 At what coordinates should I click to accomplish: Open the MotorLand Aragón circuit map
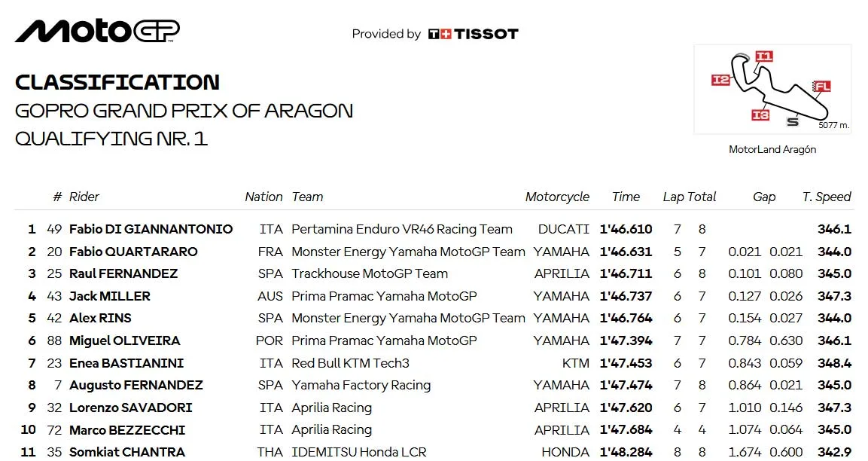click(773, 89)
